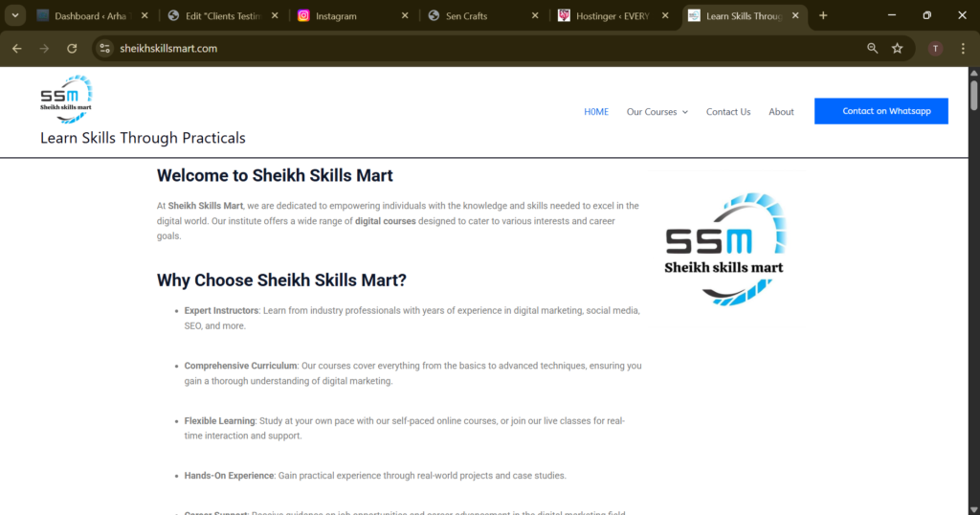Image resolution: width=980 pixels, height=515 pixels.
Task: Reload the current page
Action: (x=72, y=48)
